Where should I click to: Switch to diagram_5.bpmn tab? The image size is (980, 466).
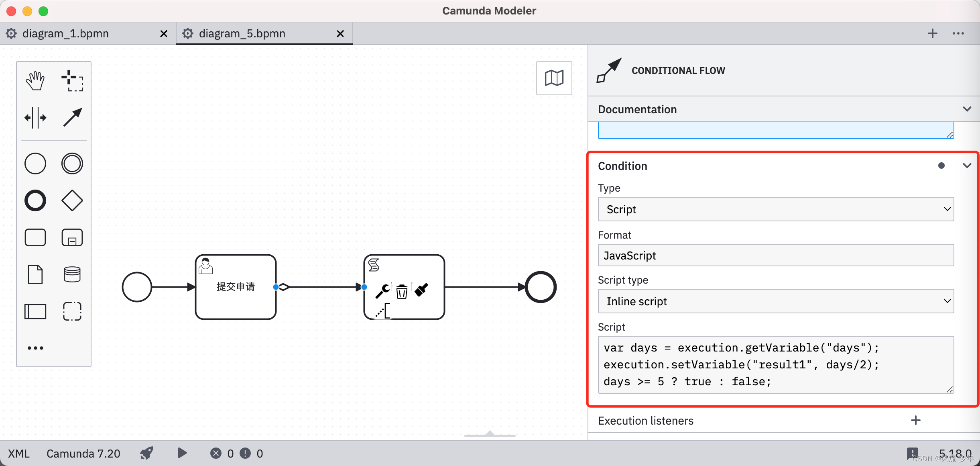pyautogui.click(x=242, y=34)
